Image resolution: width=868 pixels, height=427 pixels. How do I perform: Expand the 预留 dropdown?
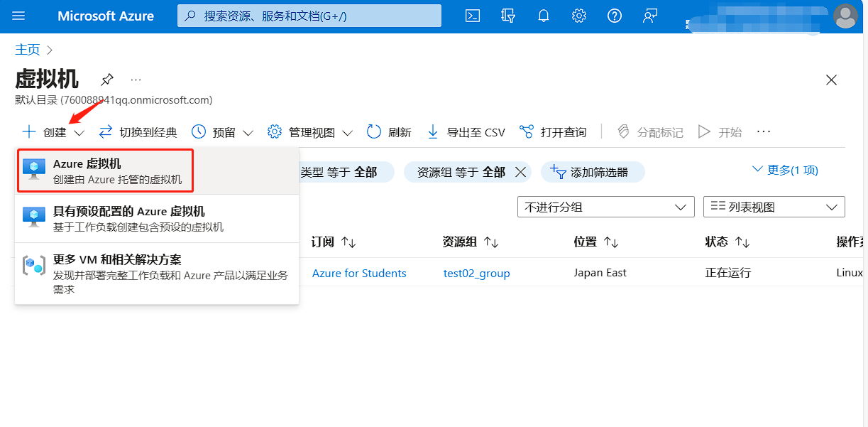pyautogui.click(x=222, y=132)
